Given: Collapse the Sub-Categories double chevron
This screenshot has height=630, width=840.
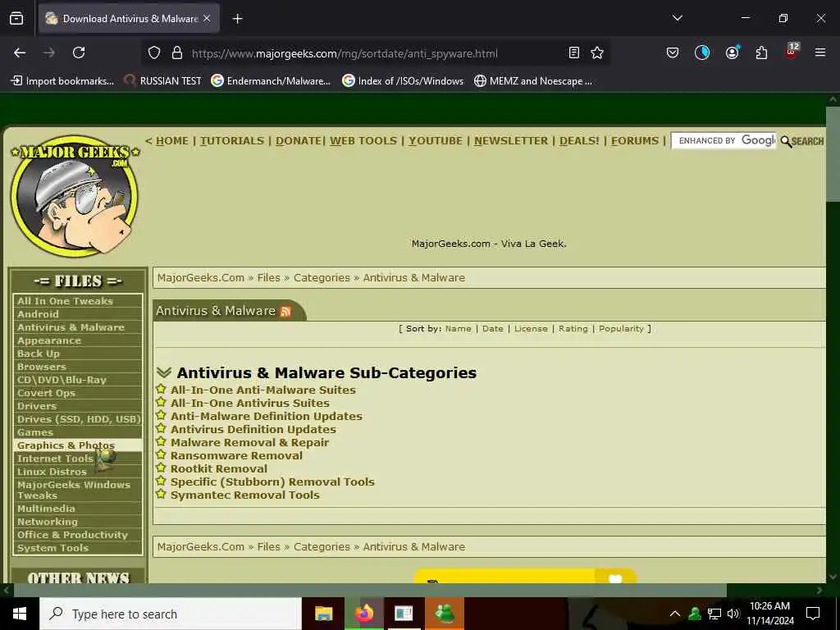Looking at the screenshot, I should (164, 372).
